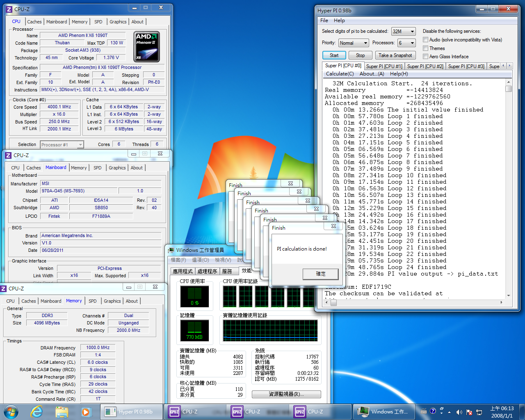Select the Core Speed value 4000.1 MHz

click(x=59, y=107)
